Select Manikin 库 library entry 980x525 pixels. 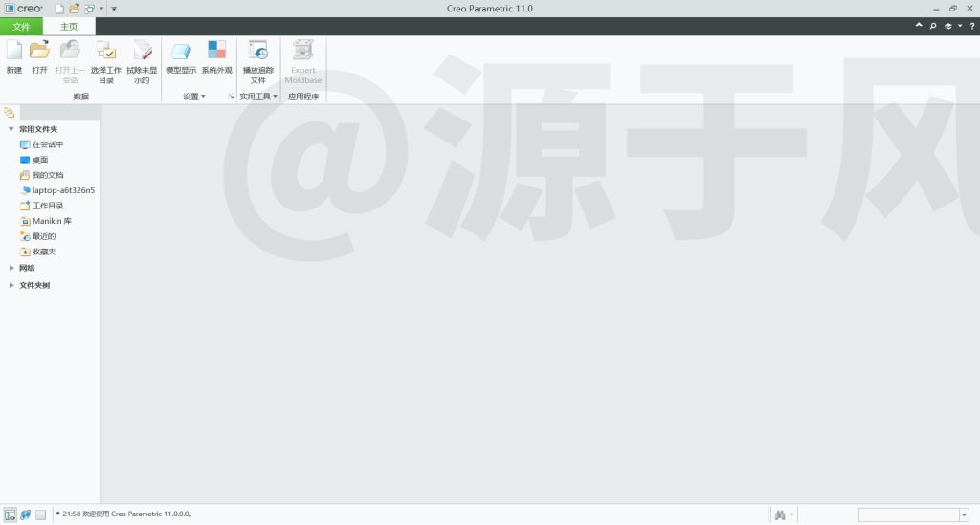pyautogui.click(x=46, y=221)
